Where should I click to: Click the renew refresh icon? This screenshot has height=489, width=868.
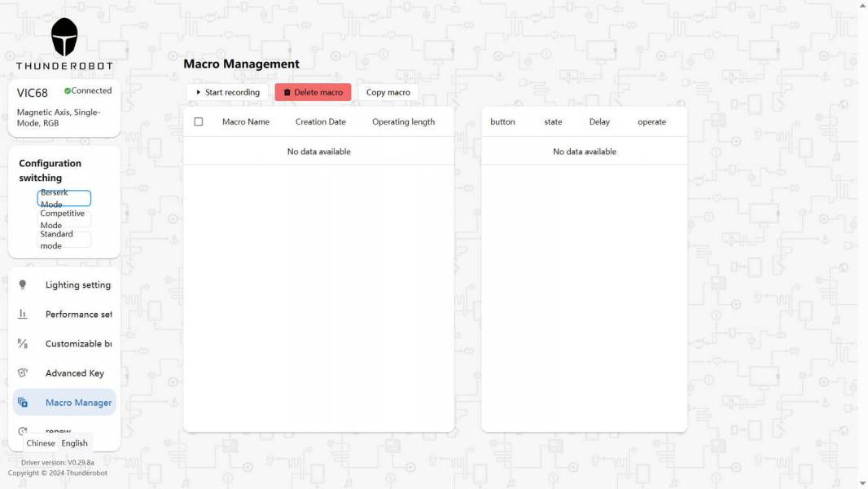(x=23, y=431)
